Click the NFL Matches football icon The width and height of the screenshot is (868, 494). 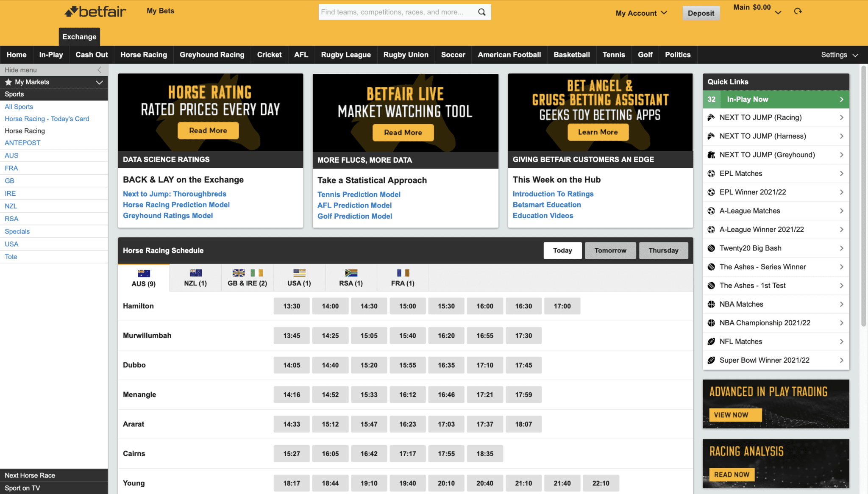pos(711,341)
